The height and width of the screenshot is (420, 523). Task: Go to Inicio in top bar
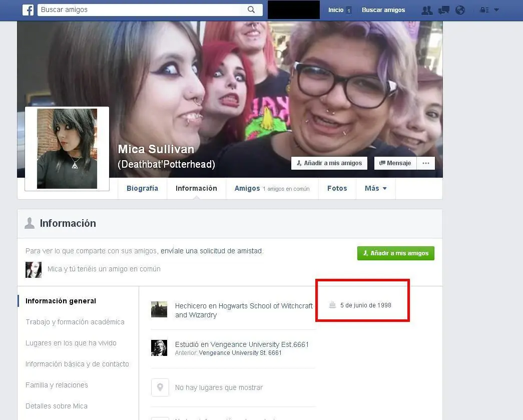[x=335, y=10]
